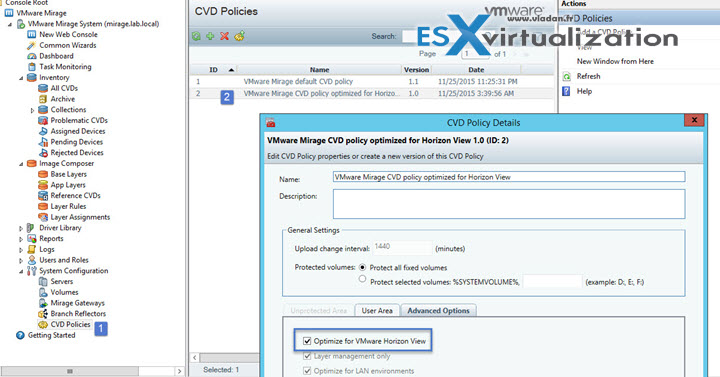
Task: Select Dashboard icon in tree
Action: point(32,56)
